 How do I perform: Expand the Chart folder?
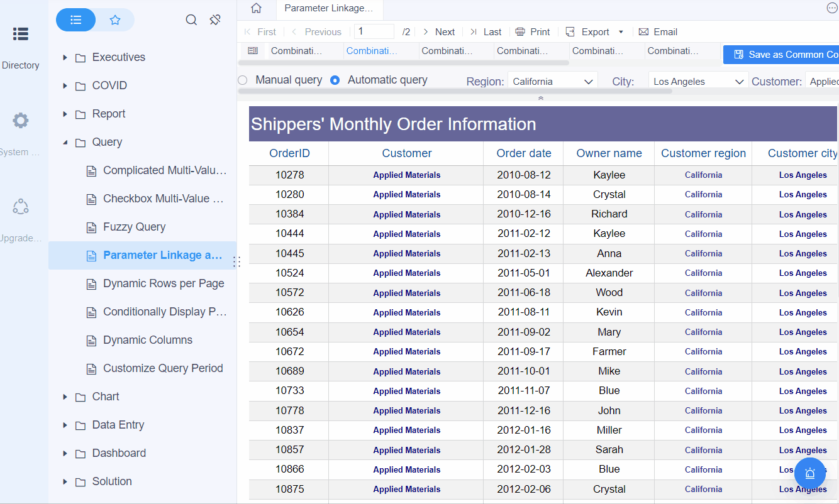[65, 397]
